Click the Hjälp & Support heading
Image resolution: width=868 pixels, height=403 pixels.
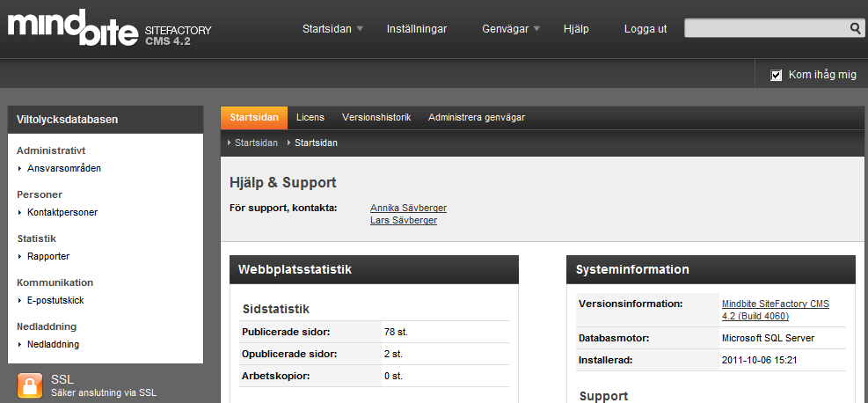pos(283,183)
